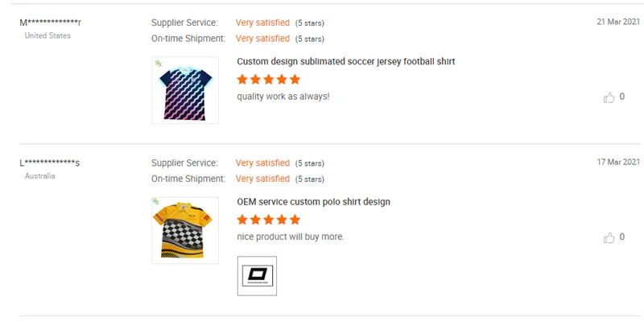Click the Australia reviewer name
644x326 pixels.
pos(49,163)
